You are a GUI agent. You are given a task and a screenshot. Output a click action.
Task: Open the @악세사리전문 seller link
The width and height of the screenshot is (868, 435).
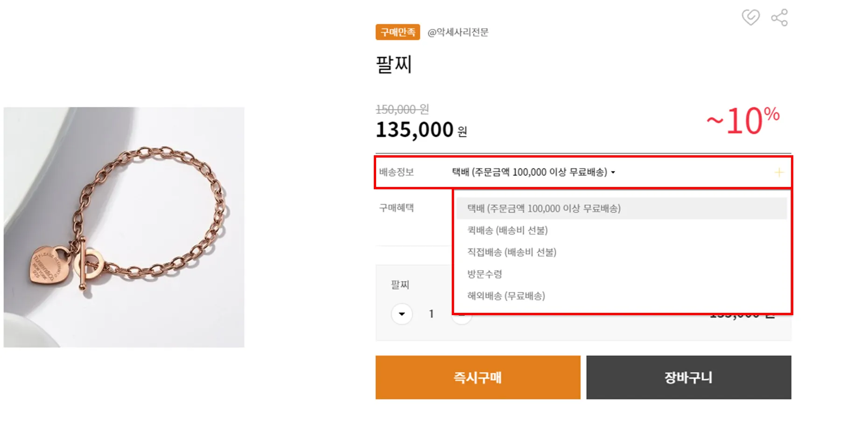(458, 32)
